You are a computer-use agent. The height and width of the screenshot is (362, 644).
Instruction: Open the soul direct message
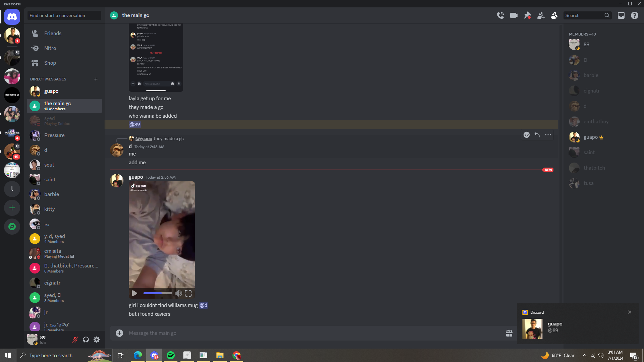point(64,165)
